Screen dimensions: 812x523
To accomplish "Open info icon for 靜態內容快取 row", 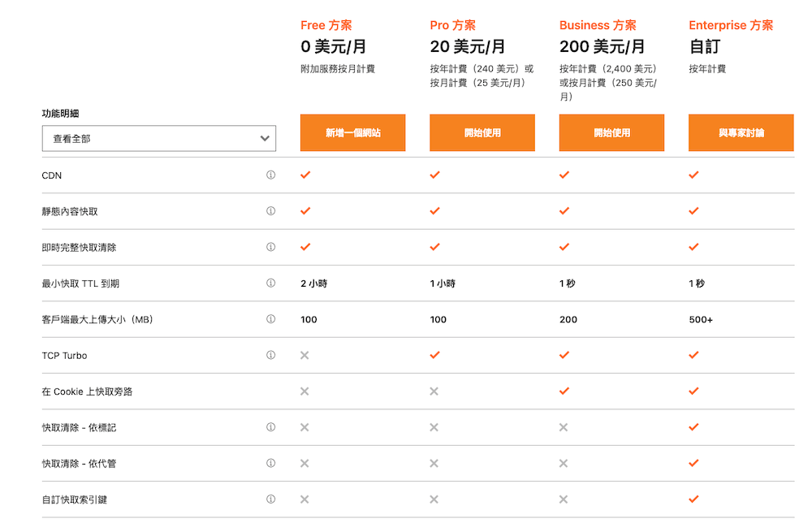I will 270,211.
